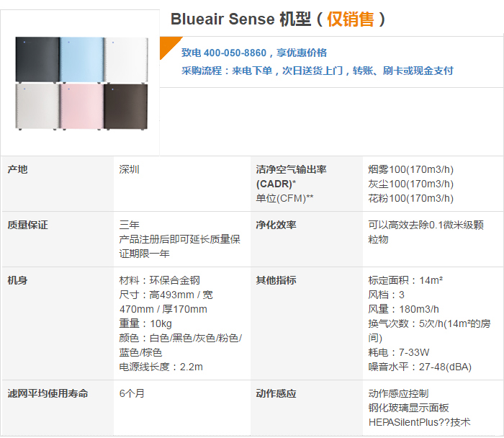Choose the grey purifier image
The image size is (504, 438).
tap(37, 107)
